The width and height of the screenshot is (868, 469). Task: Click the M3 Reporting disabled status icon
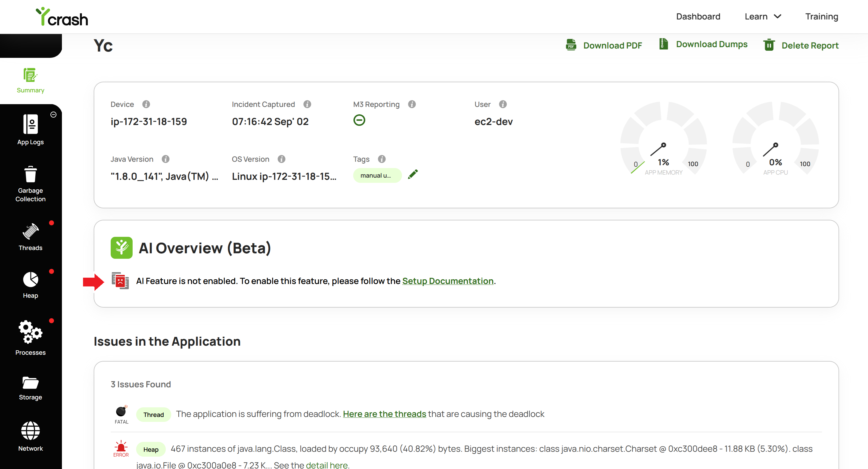(x=359, y=120)
